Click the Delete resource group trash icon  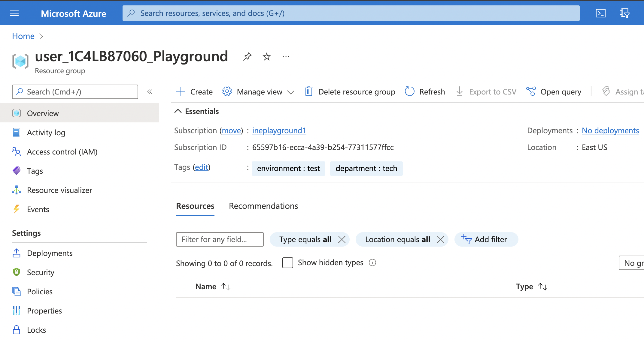[x=308, y=91]
